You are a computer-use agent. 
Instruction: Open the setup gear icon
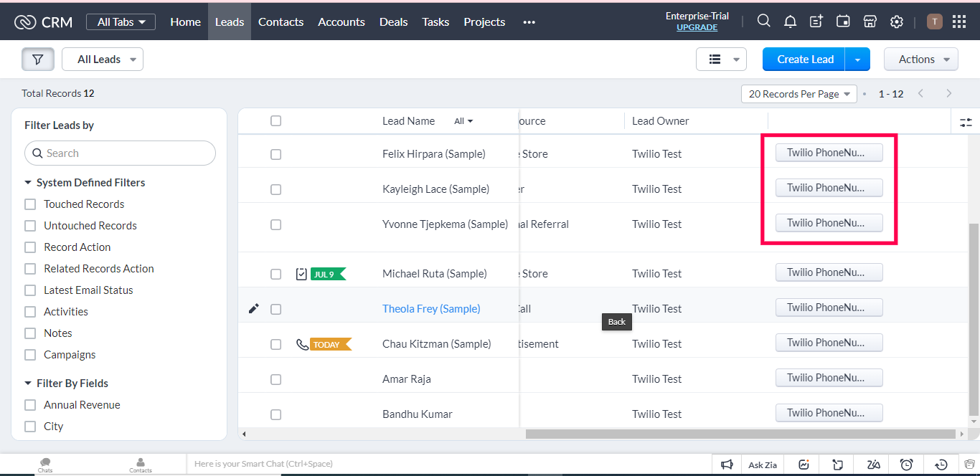click(x=896, y=22)
